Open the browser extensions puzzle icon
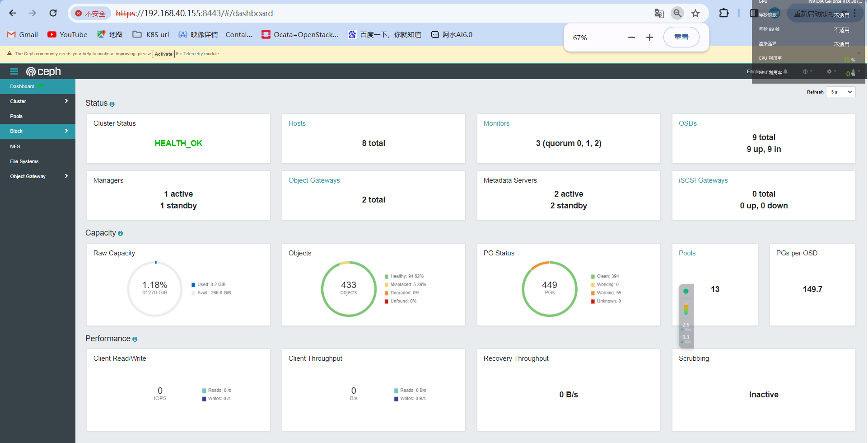The height and width of the screenshot is (443, 868). coord(724,13)
